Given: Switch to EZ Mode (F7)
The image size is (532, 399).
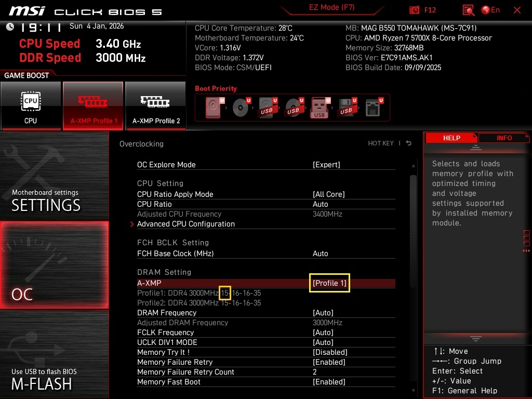Looking at the screenshot, I should point(331,7).
